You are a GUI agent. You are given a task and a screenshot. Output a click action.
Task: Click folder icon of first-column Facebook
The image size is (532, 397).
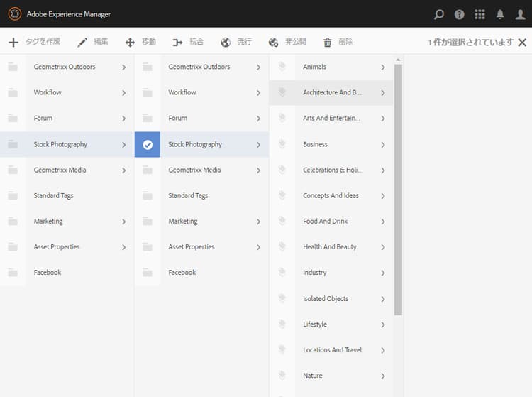[13, 273]
